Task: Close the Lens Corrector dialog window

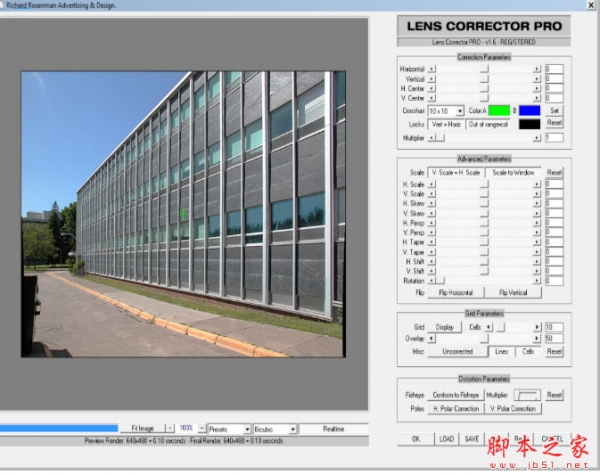Action: click(591, 5)
